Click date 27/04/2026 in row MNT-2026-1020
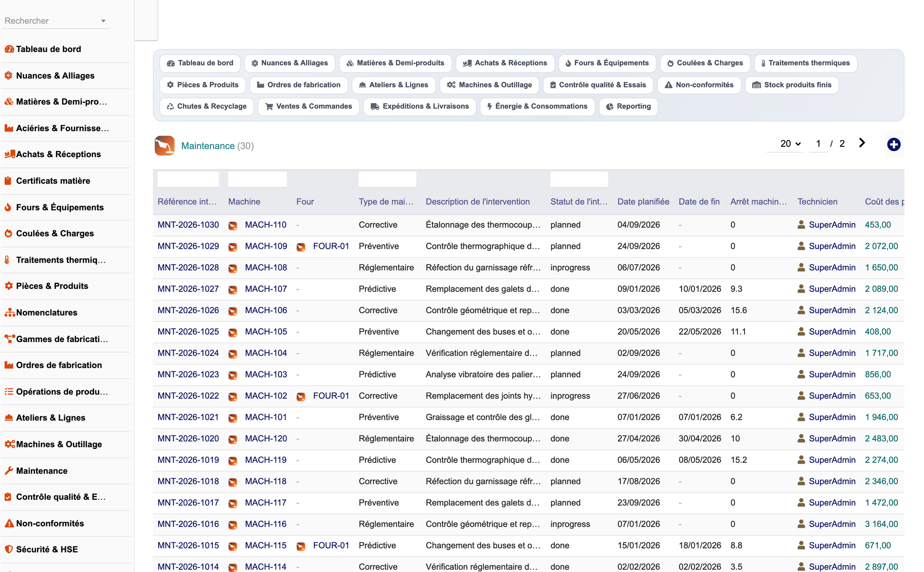924x572 pixels. [x=639, y=439]
